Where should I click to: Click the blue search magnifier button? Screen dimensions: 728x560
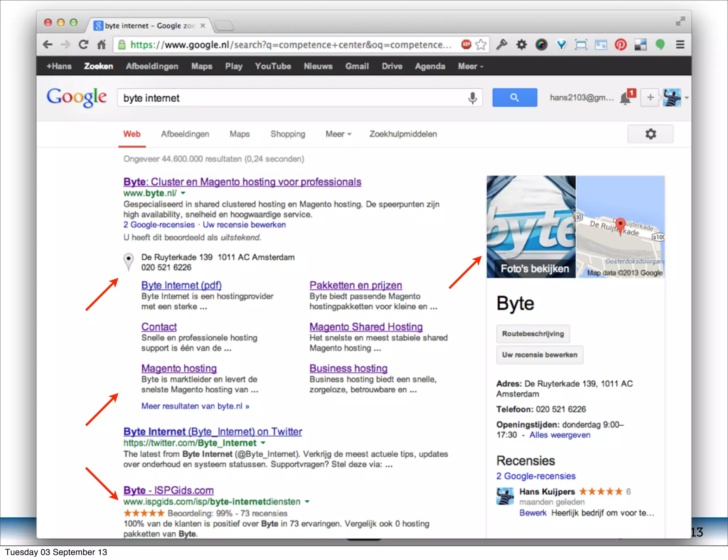514,97
